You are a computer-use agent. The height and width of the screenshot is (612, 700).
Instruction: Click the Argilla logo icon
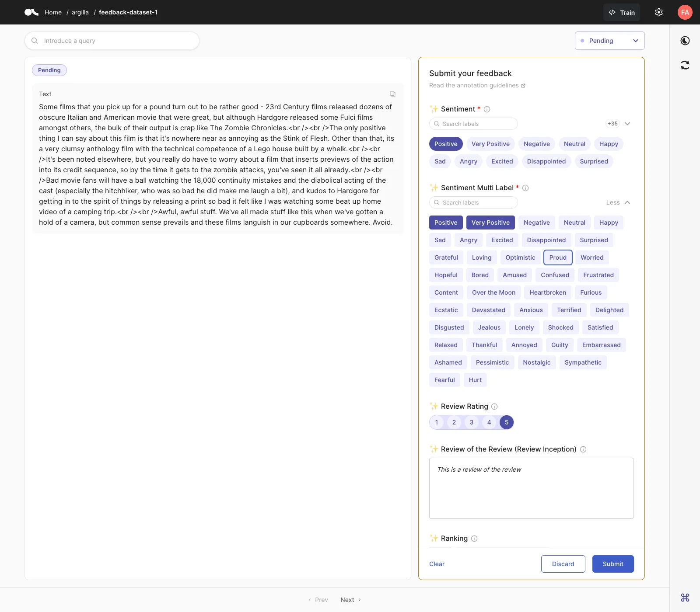(31, 12)
